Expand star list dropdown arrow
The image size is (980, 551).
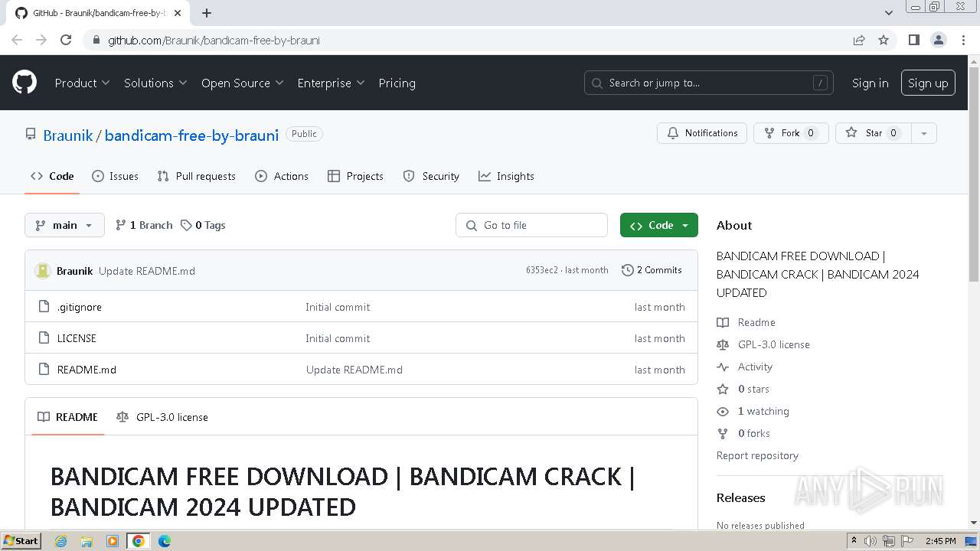[924, 133]
